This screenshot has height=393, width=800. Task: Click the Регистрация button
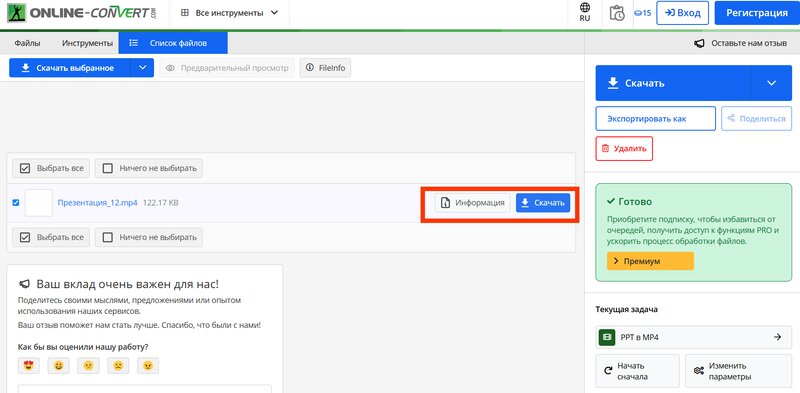pyautogui.click(x=757, y=13)
